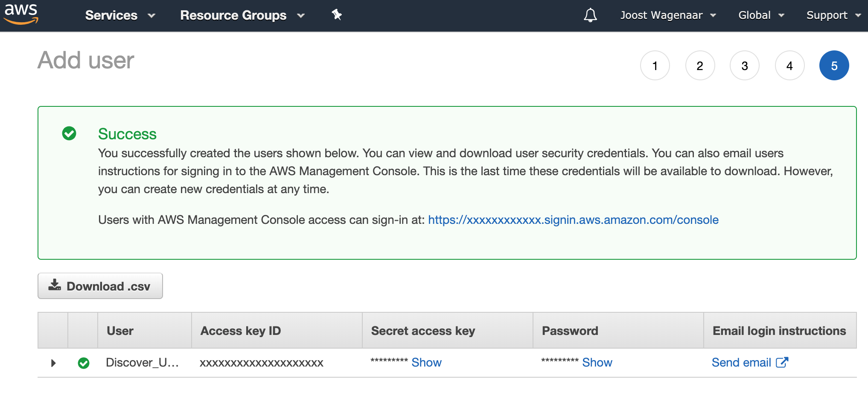
Task: Expand the Discover_U user row details
Action: click(53, 363)
